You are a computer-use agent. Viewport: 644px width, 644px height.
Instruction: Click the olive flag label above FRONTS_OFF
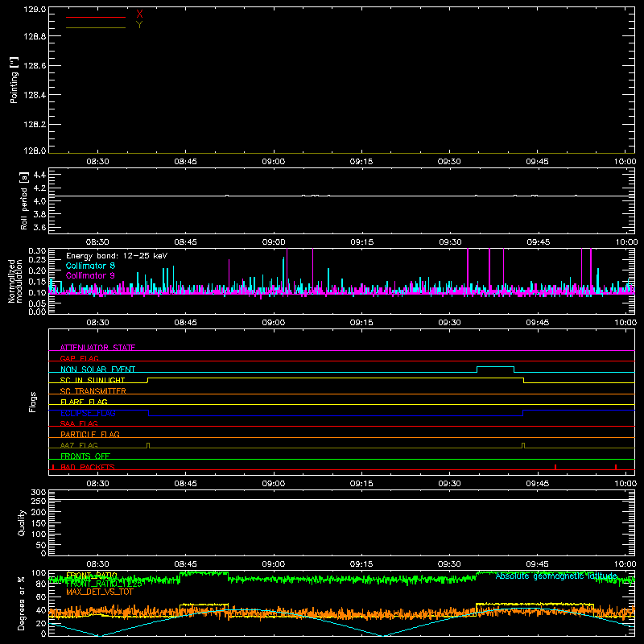coord(79,445)
